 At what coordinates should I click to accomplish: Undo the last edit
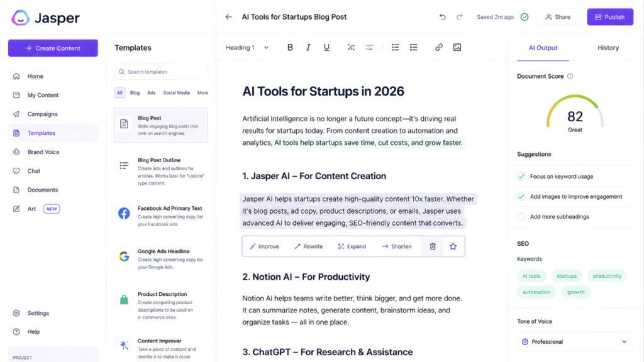442,17
